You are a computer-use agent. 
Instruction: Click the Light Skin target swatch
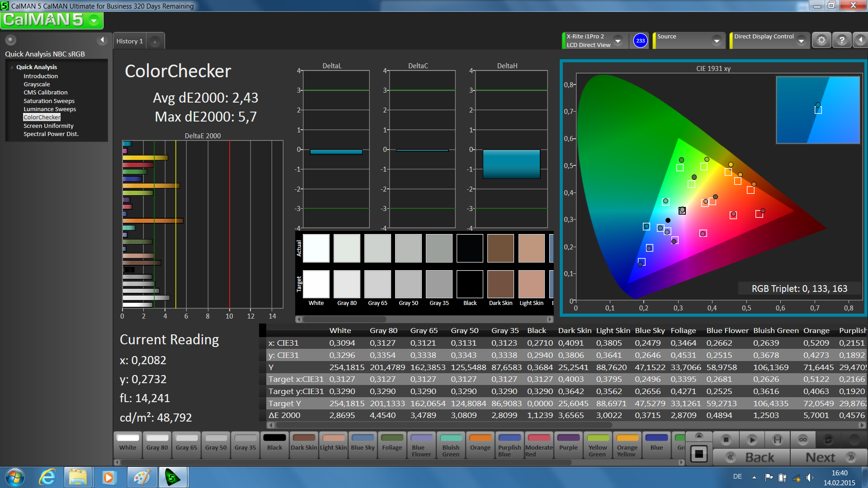point(531,284)
